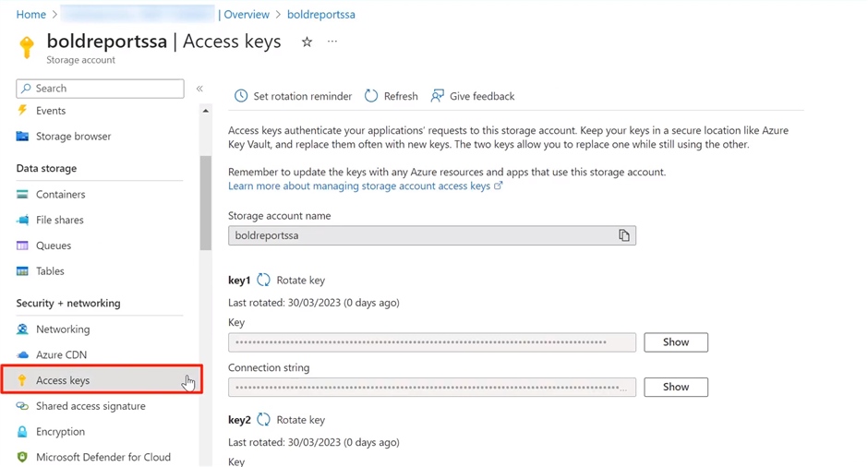This screenshot has width=868, height=467.
Task: Click the Storage browser folder icon
Action: point(22,136)
